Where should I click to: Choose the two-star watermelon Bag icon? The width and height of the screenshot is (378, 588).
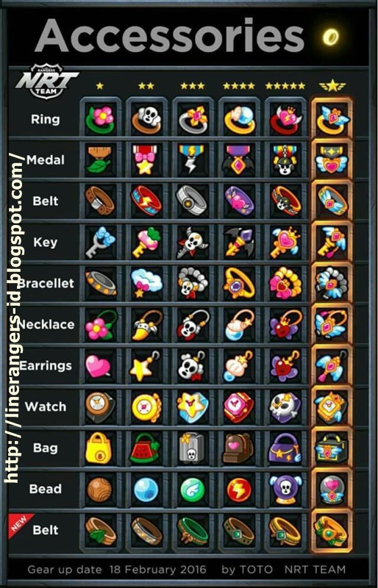146,448
